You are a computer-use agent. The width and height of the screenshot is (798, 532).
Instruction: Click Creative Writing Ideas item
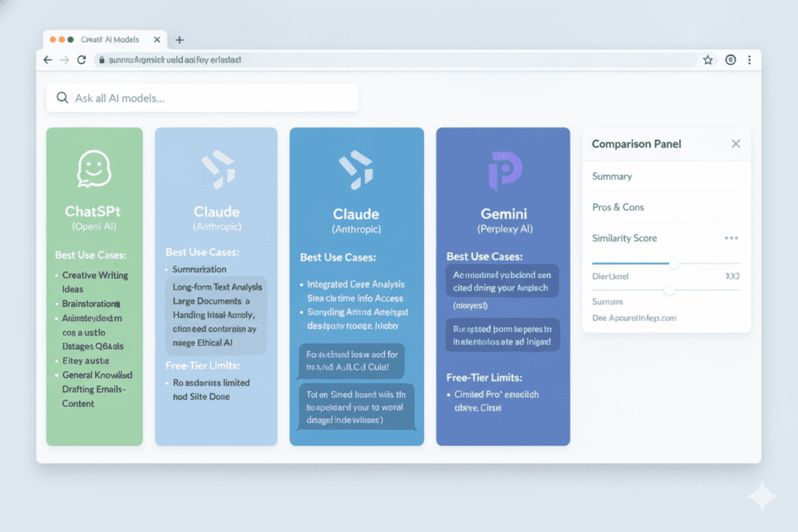click(x=94, y=282)
